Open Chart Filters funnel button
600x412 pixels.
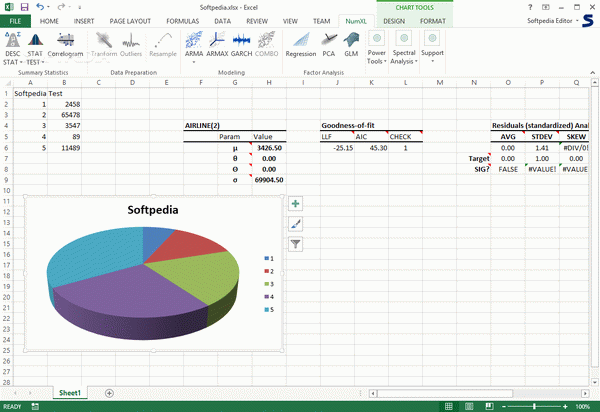click(x=295, y=244)
